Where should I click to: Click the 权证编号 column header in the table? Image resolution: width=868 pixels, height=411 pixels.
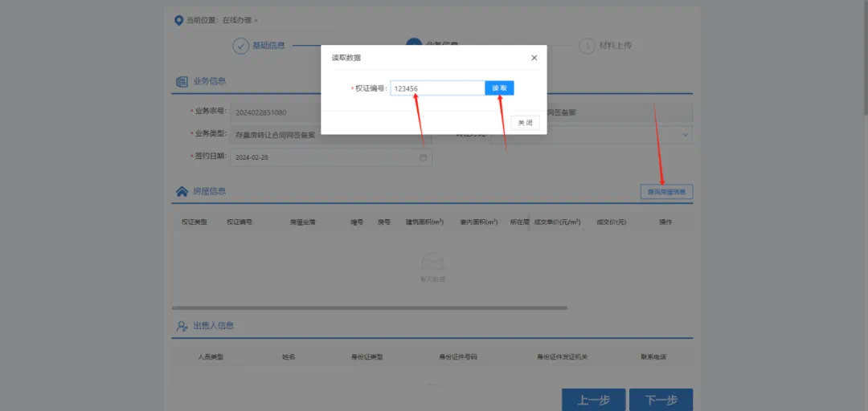point(240,222)
